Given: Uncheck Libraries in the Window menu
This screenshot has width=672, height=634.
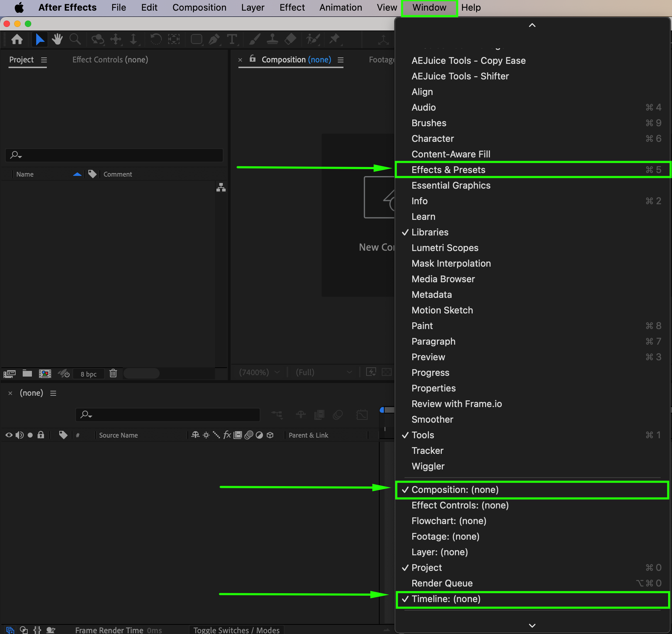Looking at the screenshot, I should click(430, 232).
